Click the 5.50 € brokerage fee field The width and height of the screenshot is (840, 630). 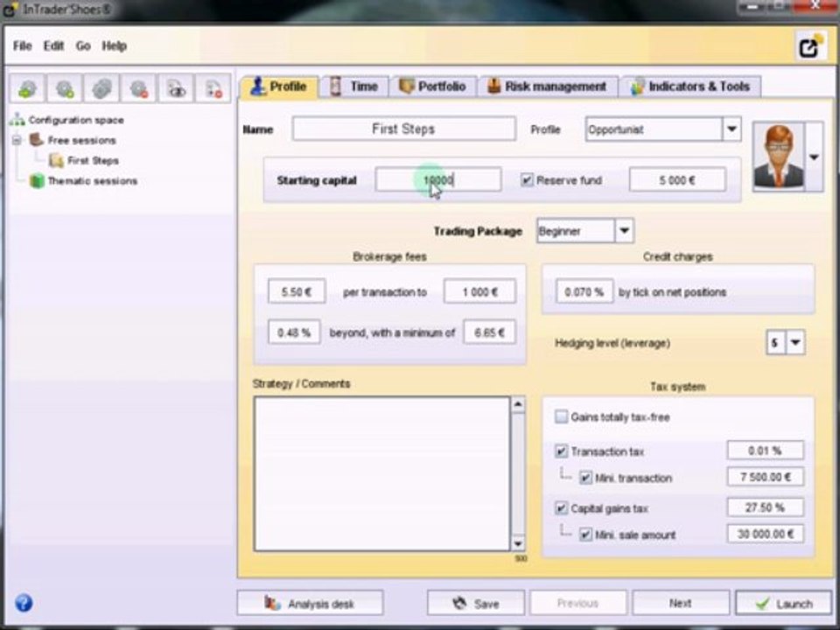[297, 291]
